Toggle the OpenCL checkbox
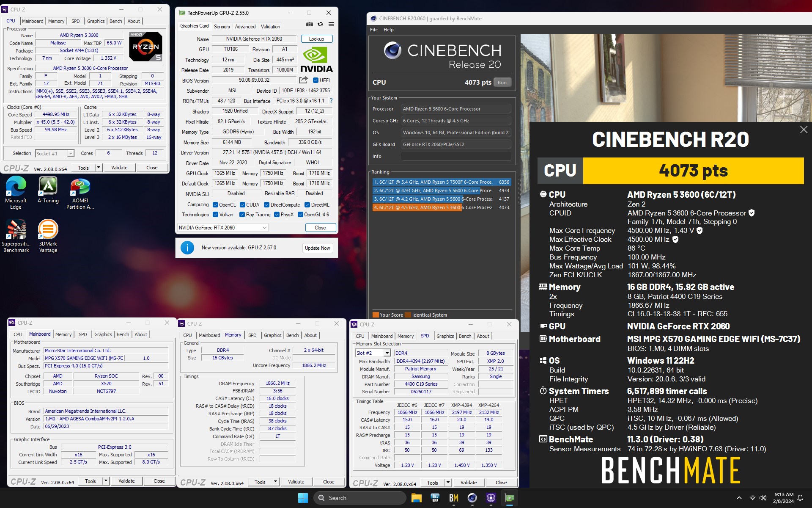 (215, 204)
